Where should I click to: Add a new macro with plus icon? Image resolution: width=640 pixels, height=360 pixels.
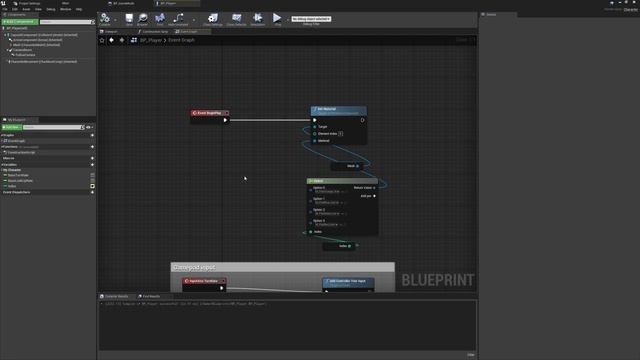92,158
